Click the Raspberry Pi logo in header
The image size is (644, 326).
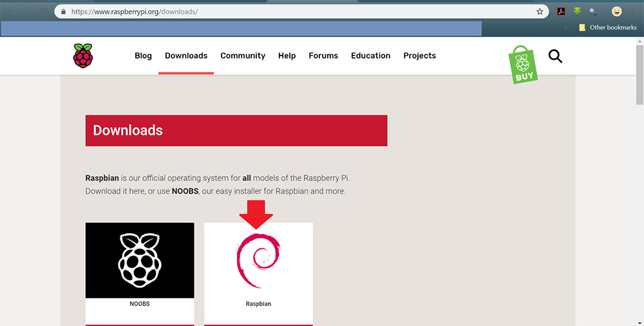point(82,55)
